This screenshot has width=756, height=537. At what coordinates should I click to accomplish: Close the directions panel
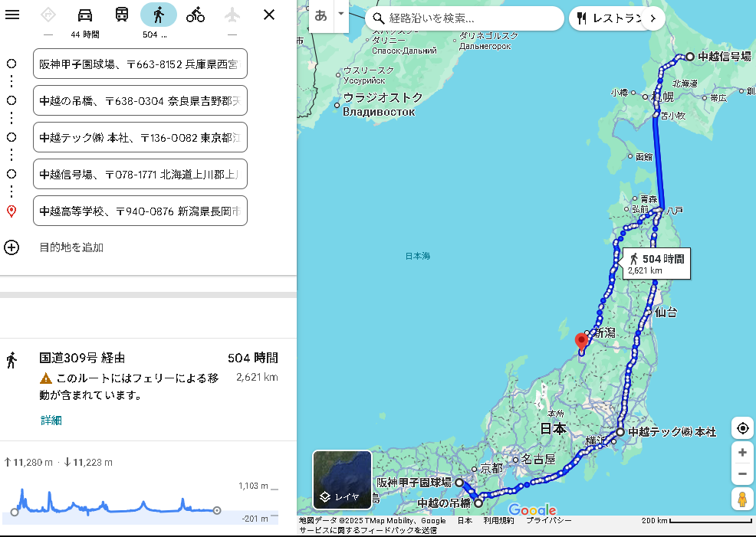click(269, 15)
